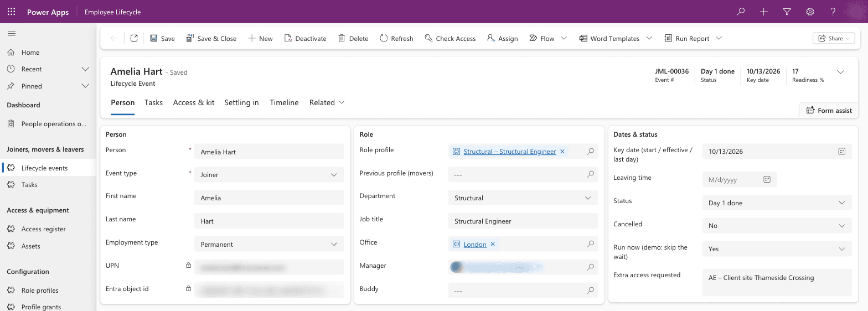Expand the Pinned section in sidebar
Screen dimensions: 868x311
pos(85,86)
